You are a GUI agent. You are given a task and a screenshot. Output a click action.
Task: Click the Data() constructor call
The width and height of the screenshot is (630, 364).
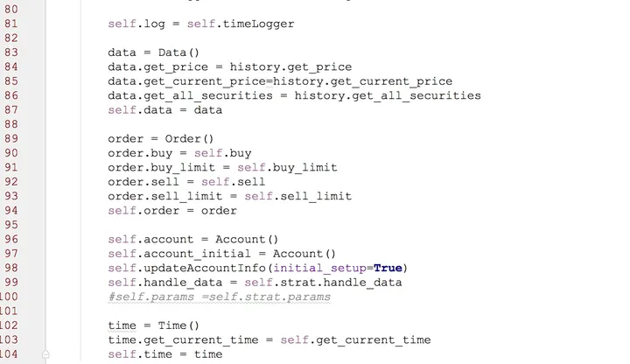pyautogui.click(x=178, y=52)
